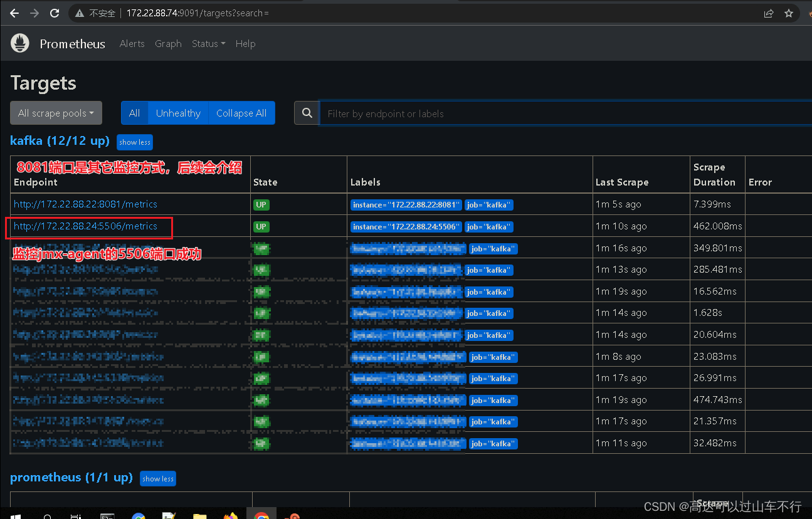Click the 20.604ms scrape duration
The width and height of the screenshot is (812, 519).
pos(715,335)
